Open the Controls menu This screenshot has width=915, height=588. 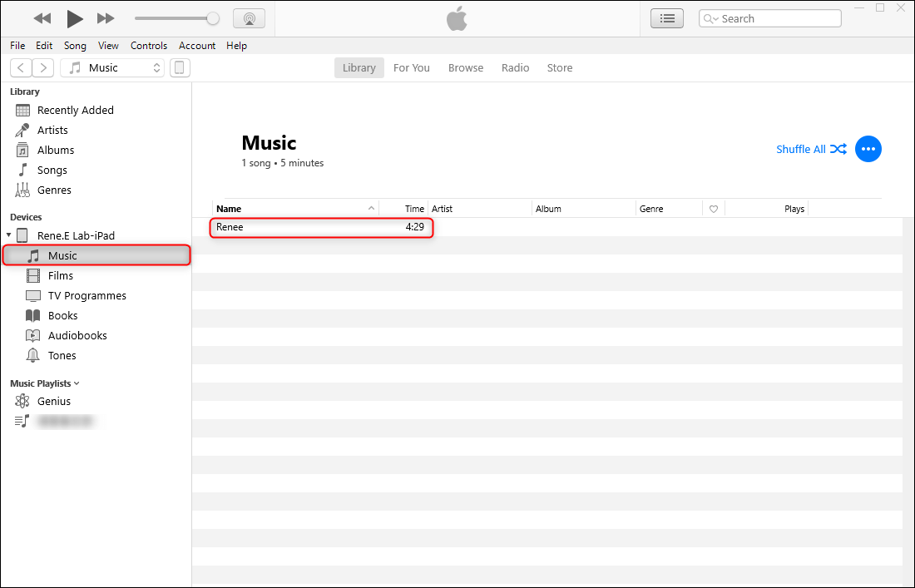(149, 46)
